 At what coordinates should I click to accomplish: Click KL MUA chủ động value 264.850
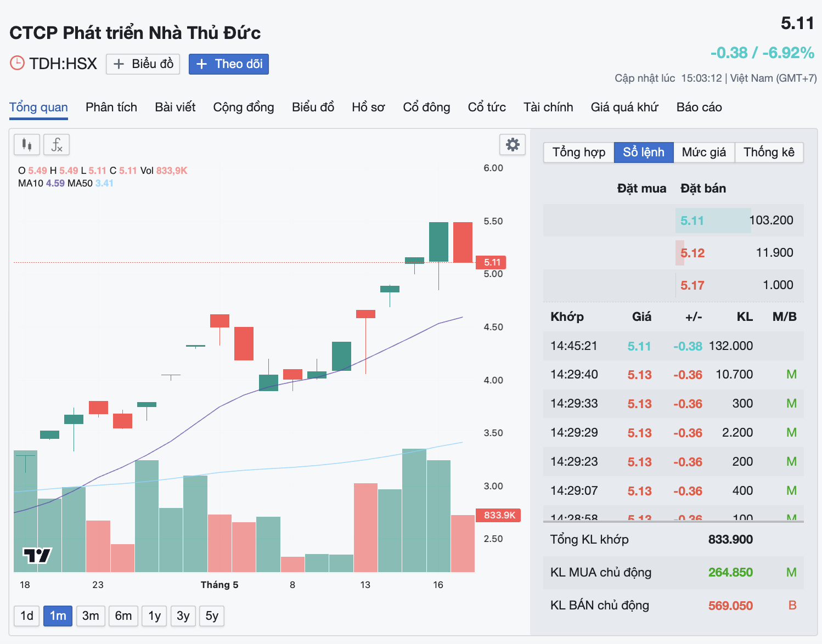point(730,572)
